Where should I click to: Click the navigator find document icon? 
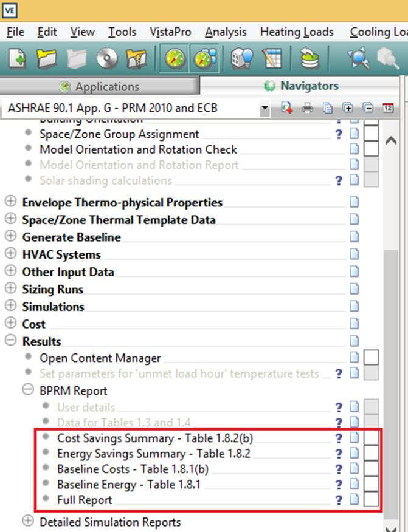[x=287, y=108]
